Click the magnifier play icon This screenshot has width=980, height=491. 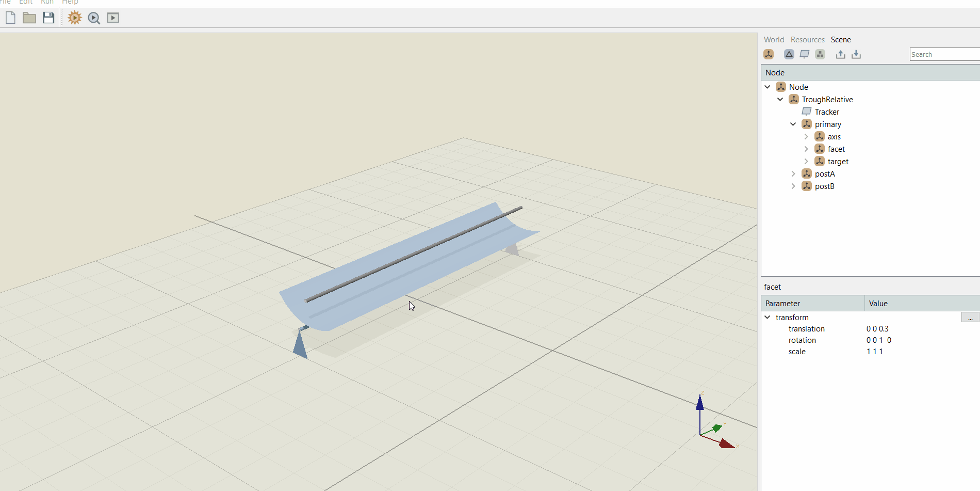click(94, 18)
